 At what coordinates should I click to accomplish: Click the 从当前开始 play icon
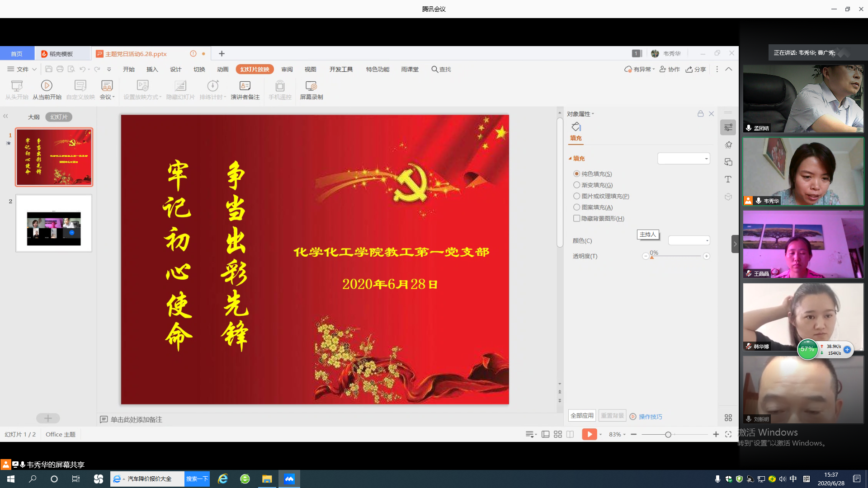(47, 85)
